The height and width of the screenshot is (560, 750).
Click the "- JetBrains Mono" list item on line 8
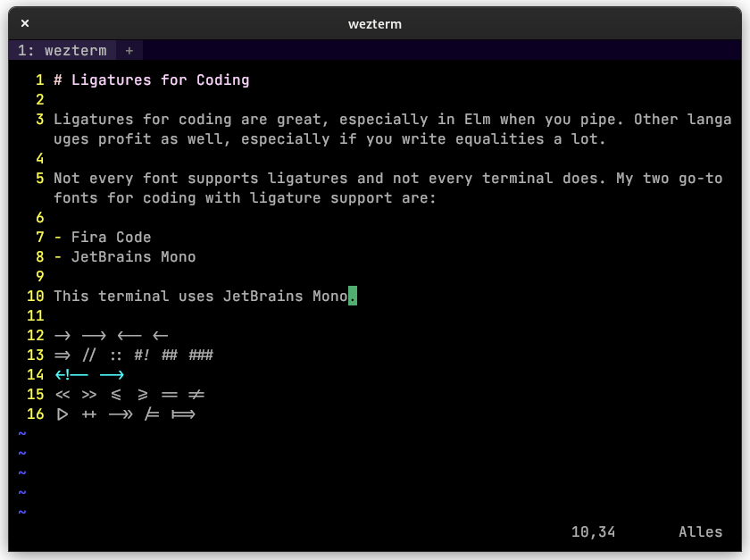point(125,256)
